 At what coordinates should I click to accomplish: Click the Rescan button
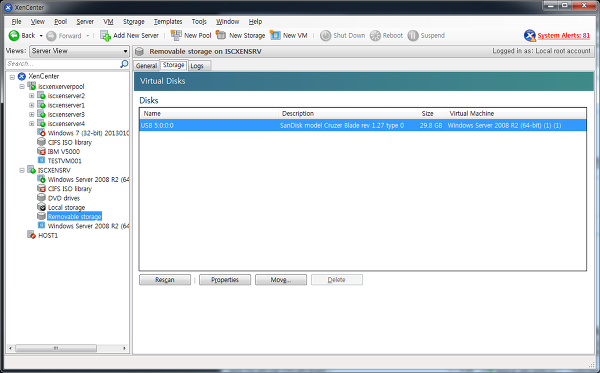coord(165,280)
